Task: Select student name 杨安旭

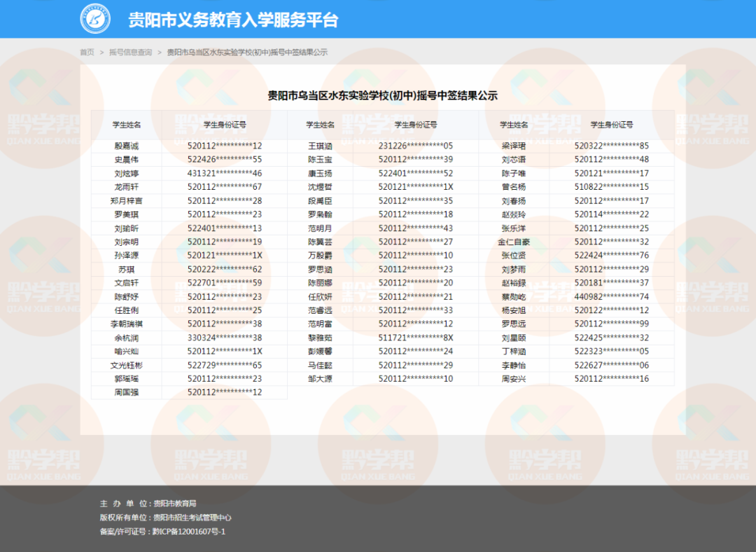Action: click(514, 310)
